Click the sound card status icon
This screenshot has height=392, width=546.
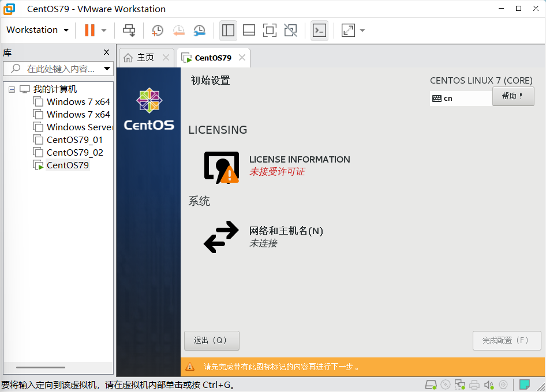489,385
